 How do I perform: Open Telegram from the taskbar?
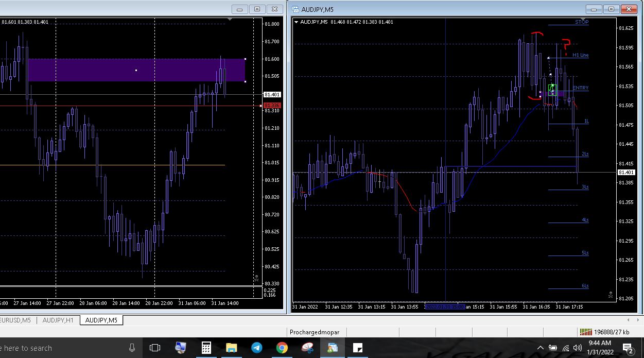(x=256, y=348)
